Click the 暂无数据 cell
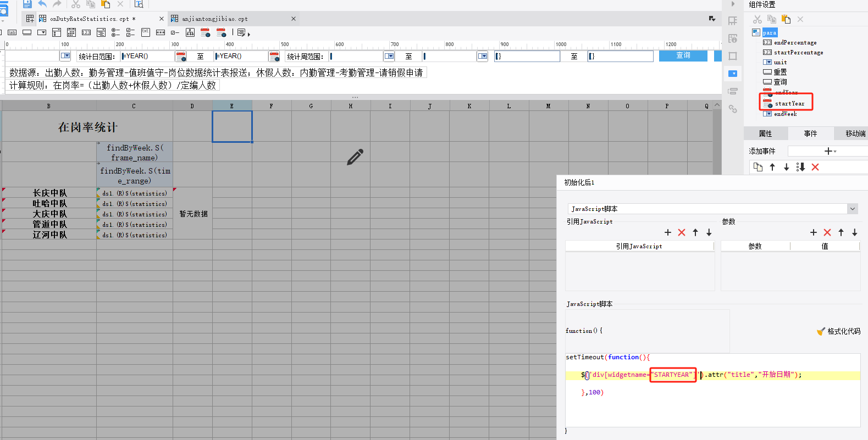The width and height of the screenshot is (868, 440). (x=193, y=214)
